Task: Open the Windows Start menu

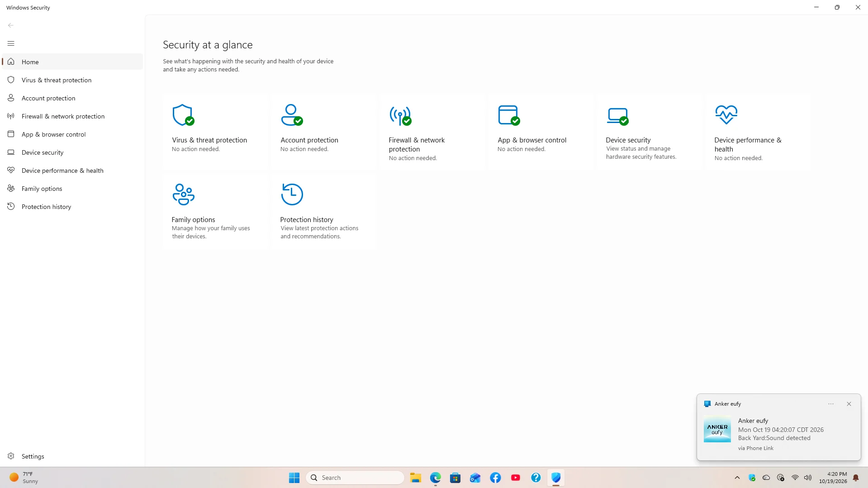Action: pos(294,478)
